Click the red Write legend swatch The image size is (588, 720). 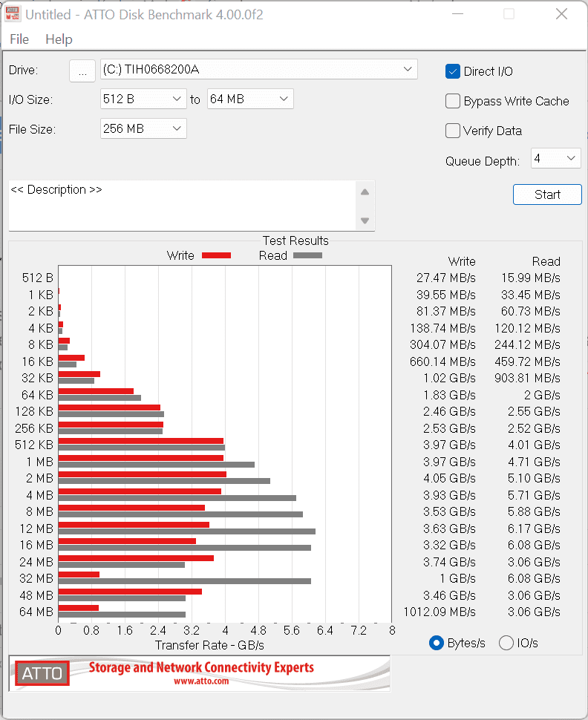(x=216, y=255)
